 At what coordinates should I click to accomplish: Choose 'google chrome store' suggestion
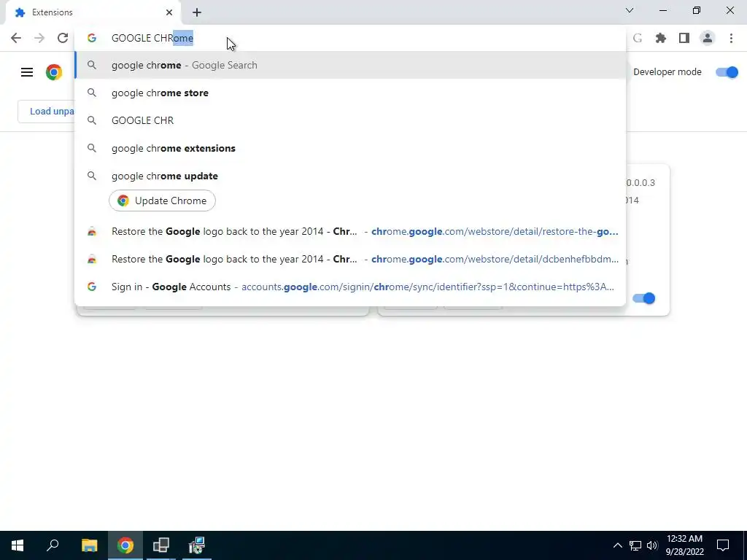(350, 93)
